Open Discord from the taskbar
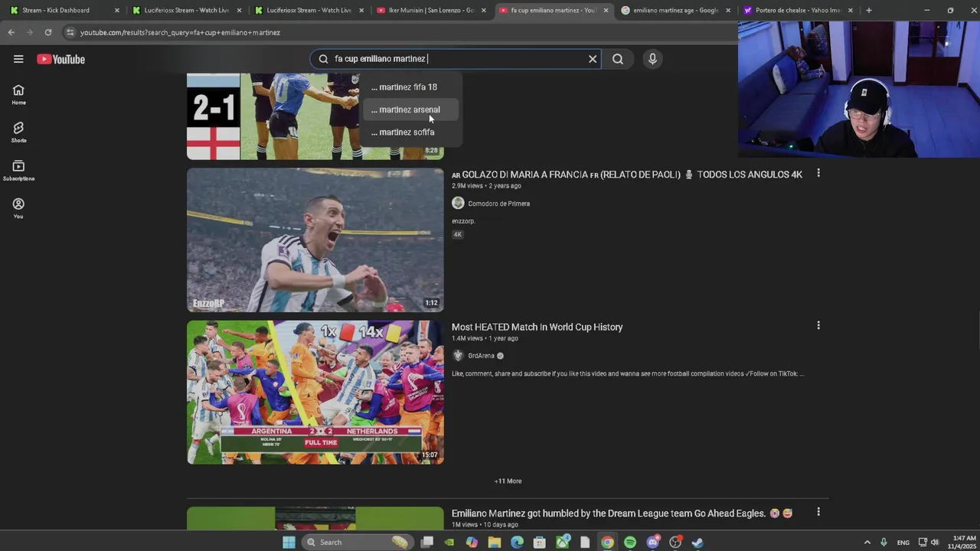The image size is (980, 551). point(653,543)
